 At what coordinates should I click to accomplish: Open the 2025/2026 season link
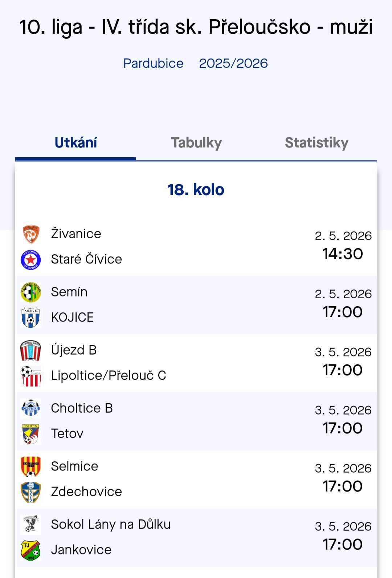(233, 64)
